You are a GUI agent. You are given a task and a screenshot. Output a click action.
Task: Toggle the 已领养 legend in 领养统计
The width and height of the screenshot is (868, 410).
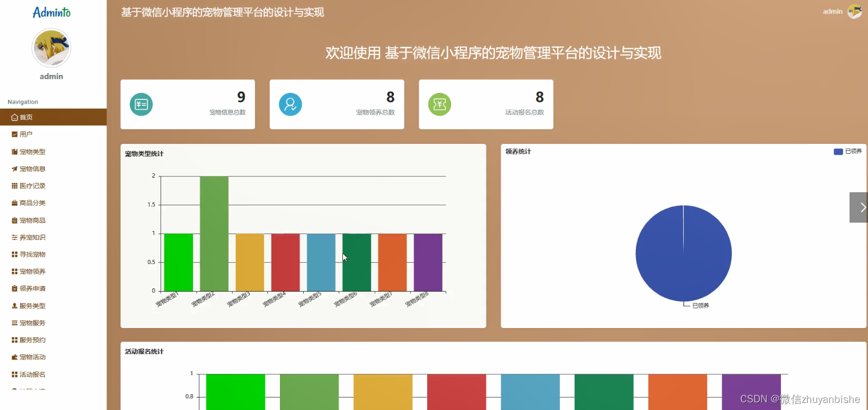[x=848, y=152]
